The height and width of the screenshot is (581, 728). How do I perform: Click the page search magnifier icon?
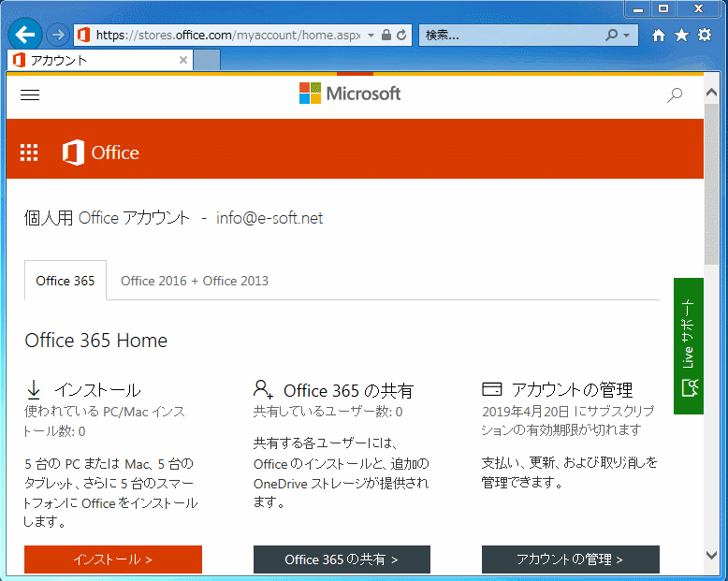(x=675, y=95)
